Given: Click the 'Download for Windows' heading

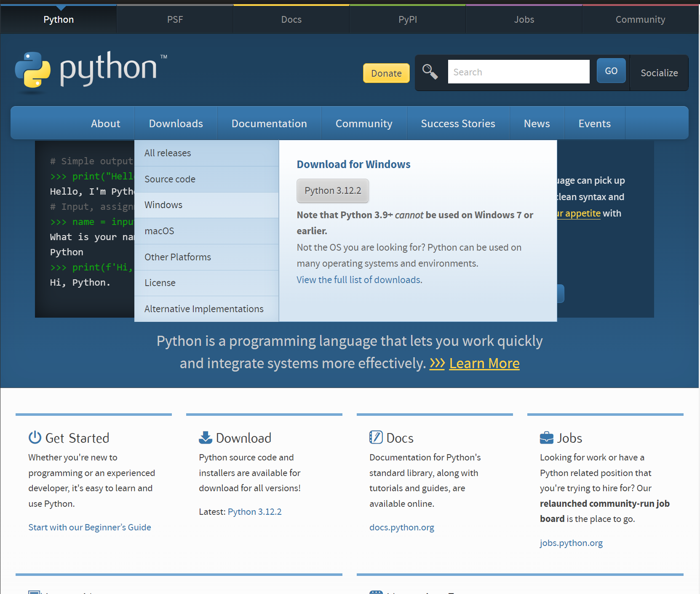Looking at the screenshot, I should coord(353,164).
